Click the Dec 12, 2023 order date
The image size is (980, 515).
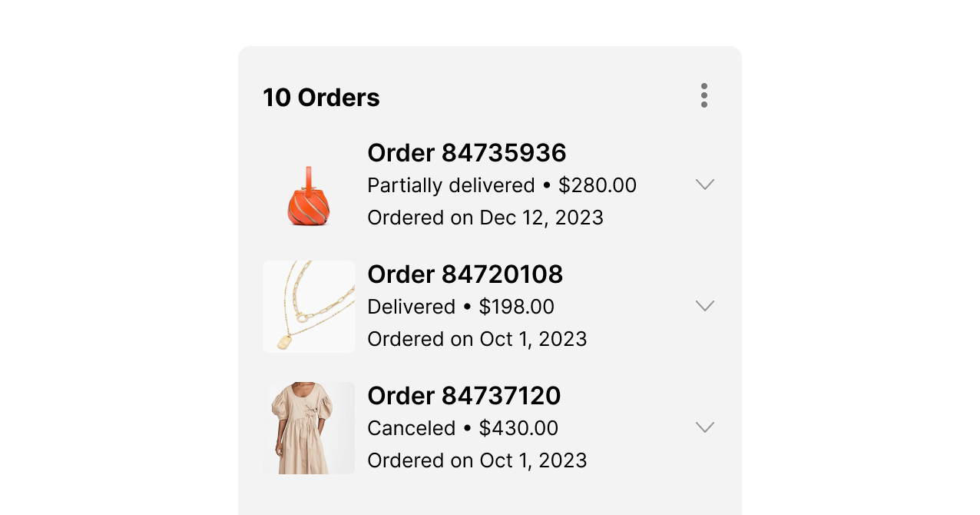(x=485, y=218)
